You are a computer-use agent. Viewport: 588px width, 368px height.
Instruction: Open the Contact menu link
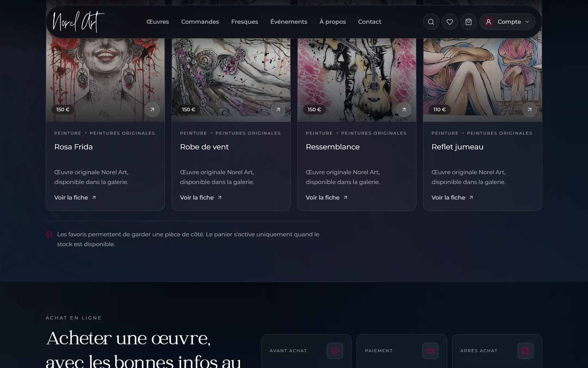pyautogui.click(x=370, y=22)
